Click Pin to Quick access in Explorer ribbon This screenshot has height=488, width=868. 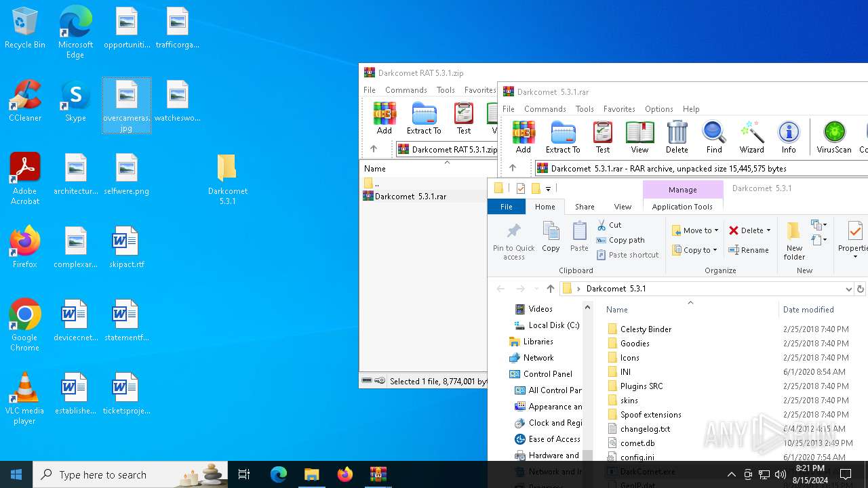(513, 241)
